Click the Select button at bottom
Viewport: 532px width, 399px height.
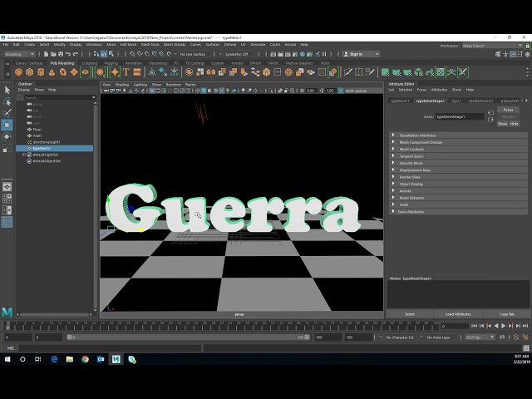pyautogui.click(x=410, y=314)
